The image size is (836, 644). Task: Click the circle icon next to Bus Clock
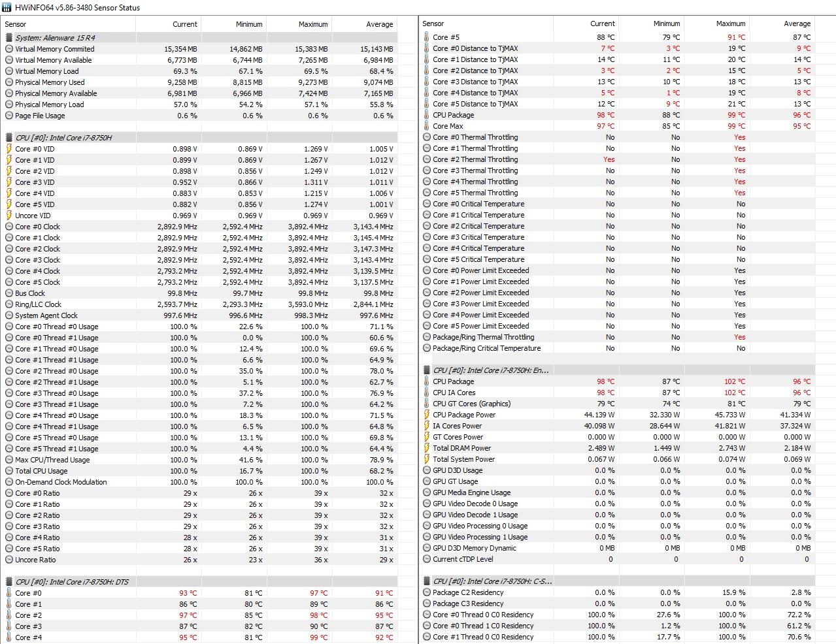pyautogui.click(x=8, y=293)
